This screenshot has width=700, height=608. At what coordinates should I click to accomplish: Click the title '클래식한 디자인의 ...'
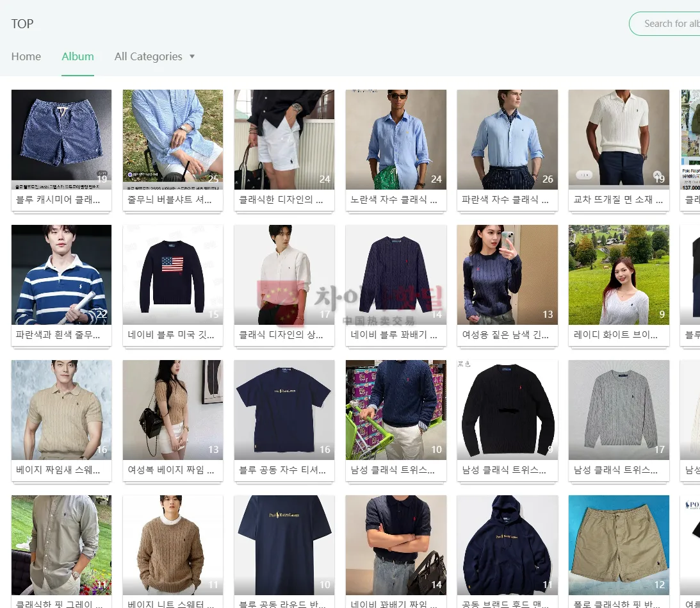[x=281, y=200]
